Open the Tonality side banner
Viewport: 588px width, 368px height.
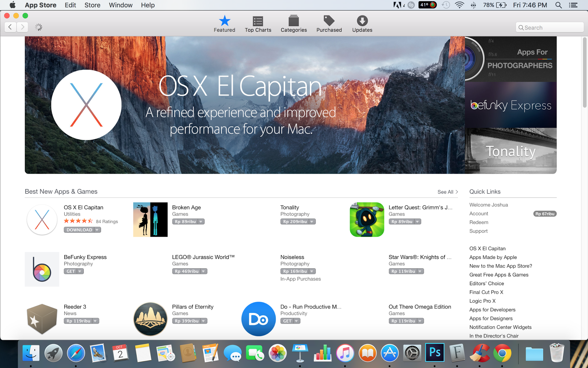511,151
